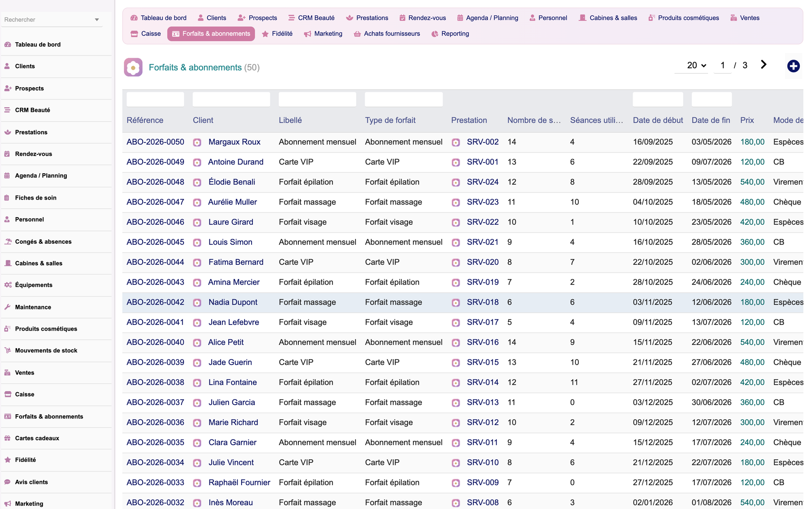Click the Client filter input field
The width and height of the screenshot is (812, 509).
(x=231, y=99)
